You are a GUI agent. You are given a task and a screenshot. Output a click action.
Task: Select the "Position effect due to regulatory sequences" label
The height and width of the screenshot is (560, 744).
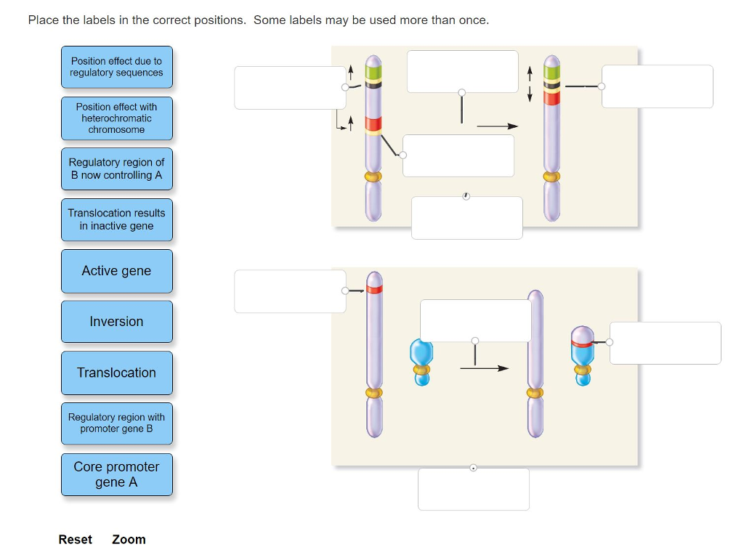[x=116, y=66]
